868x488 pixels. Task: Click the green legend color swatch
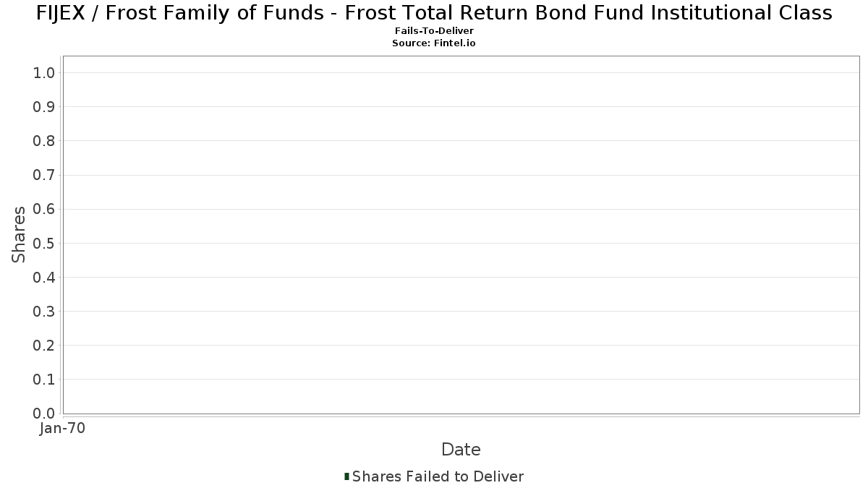pos(347,476)
